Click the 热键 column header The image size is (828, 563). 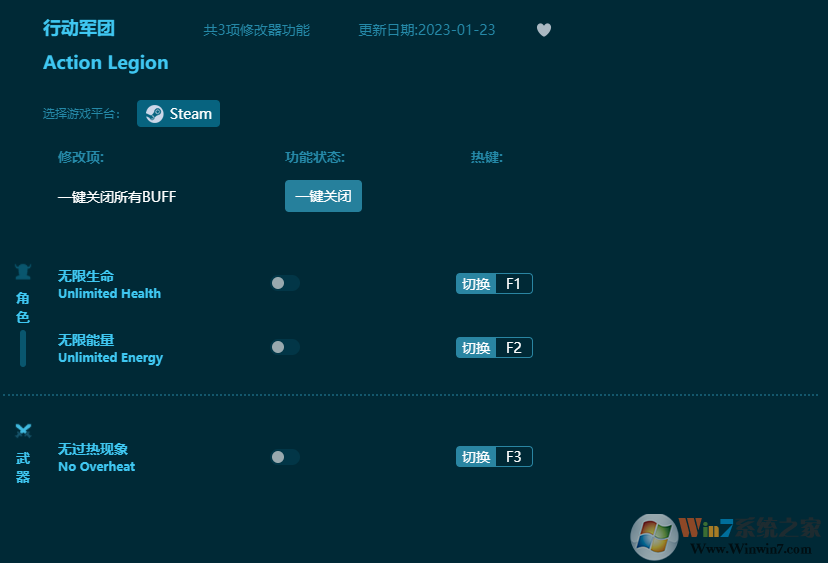pos(487,157)
